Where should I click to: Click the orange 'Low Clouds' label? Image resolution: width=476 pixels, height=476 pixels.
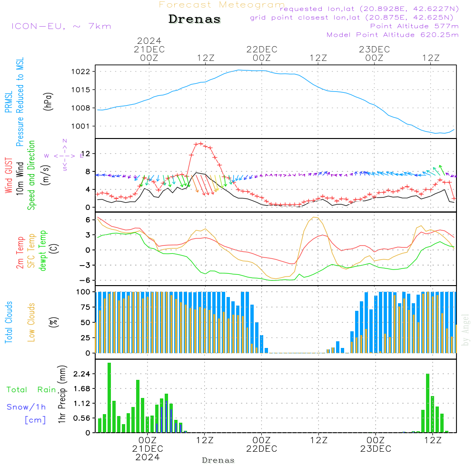click(31, 322)
